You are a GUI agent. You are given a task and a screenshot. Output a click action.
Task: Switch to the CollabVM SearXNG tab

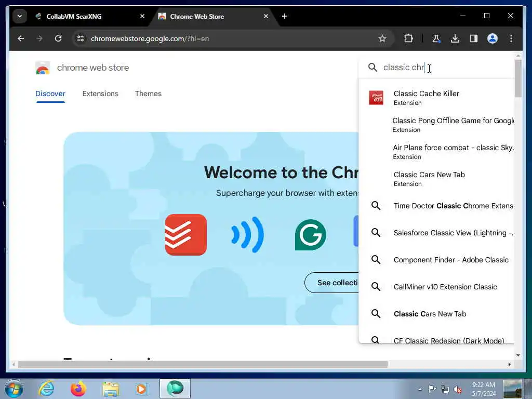click(74, 16)
